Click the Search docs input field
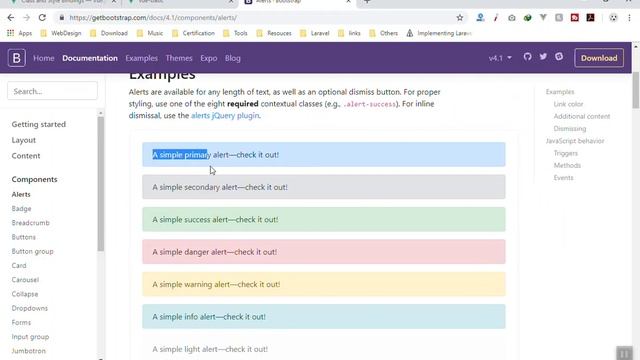This screenshot has height=360, width=640. click(52, 91)
